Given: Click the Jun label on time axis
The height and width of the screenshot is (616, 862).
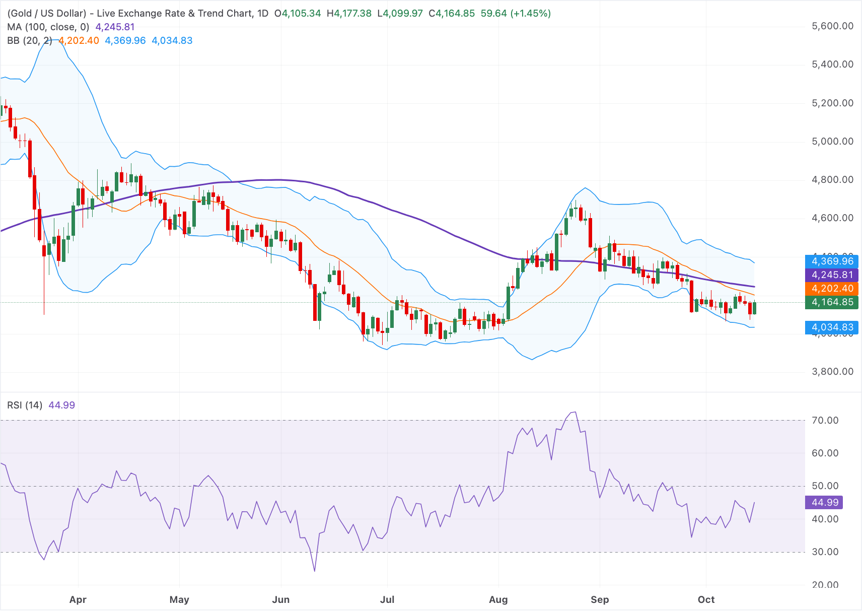Looking at the screenshot, I should (x=280, y=599).
